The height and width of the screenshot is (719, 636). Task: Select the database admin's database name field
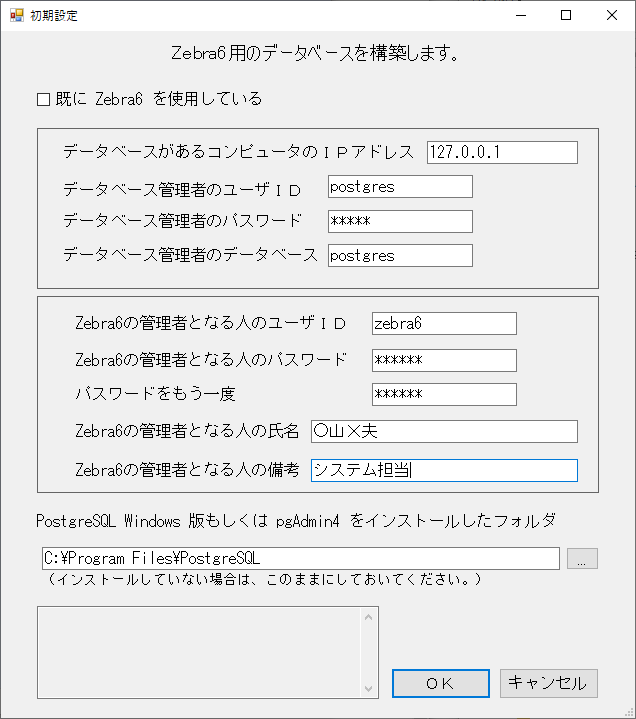click(400, 255)
